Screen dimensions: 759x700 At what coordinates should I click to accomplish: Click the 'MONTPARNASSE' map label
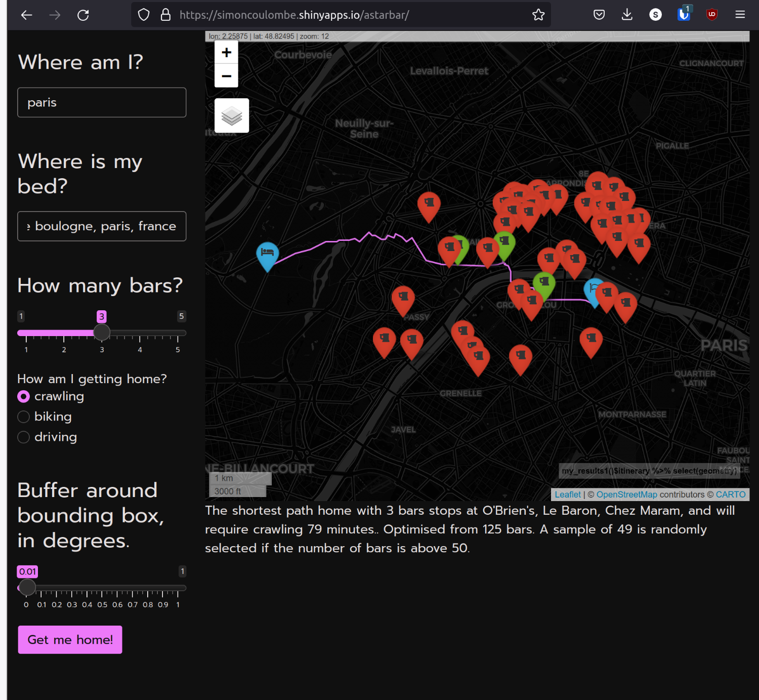[x=632, y=415]
